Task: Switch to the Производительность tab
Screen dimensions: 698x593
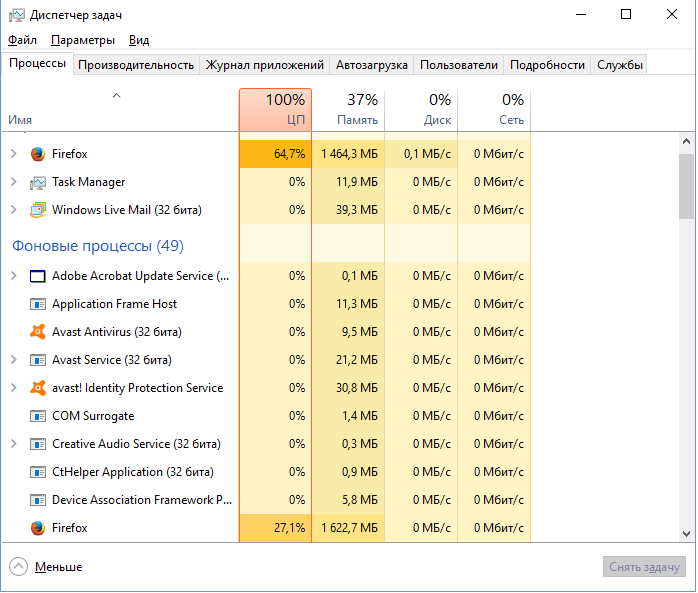Action: (136, 65)
